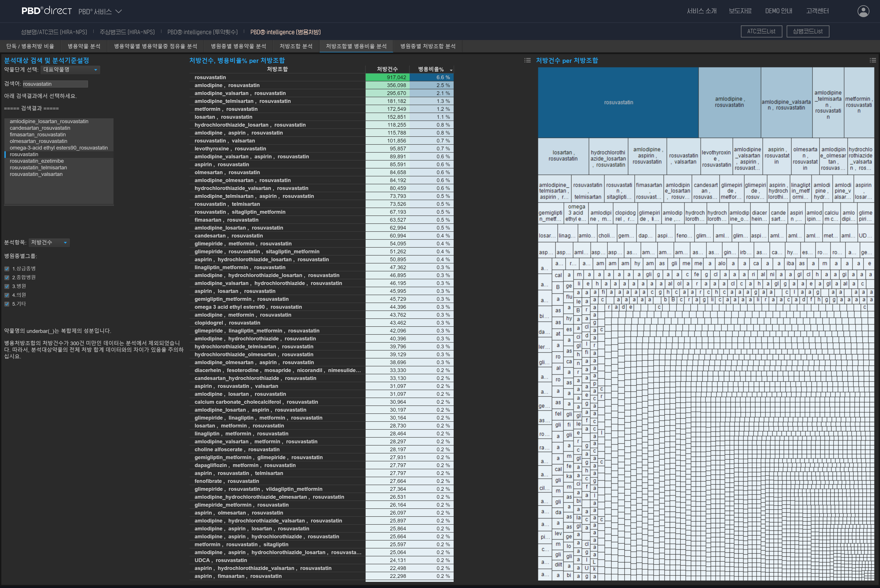Select the fimasartan , rosuvastatin table row

tap(321, 220)
